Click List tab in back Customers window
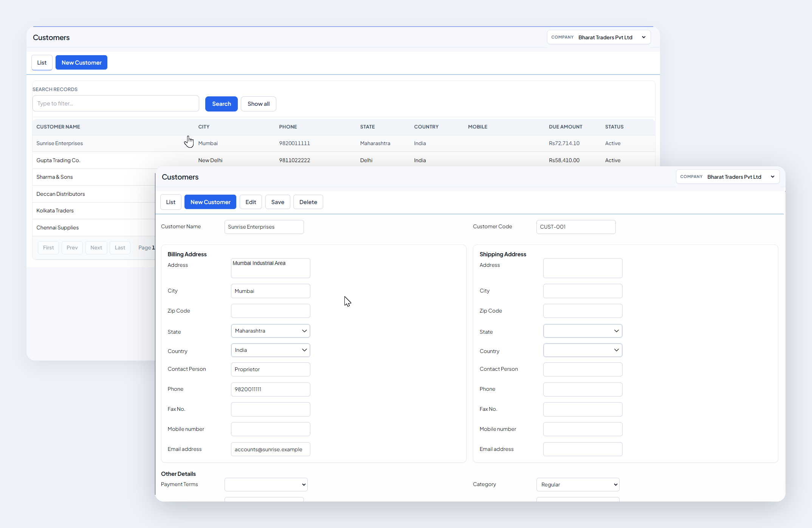This screenshot has height=528, width=812. pos(42,63)
